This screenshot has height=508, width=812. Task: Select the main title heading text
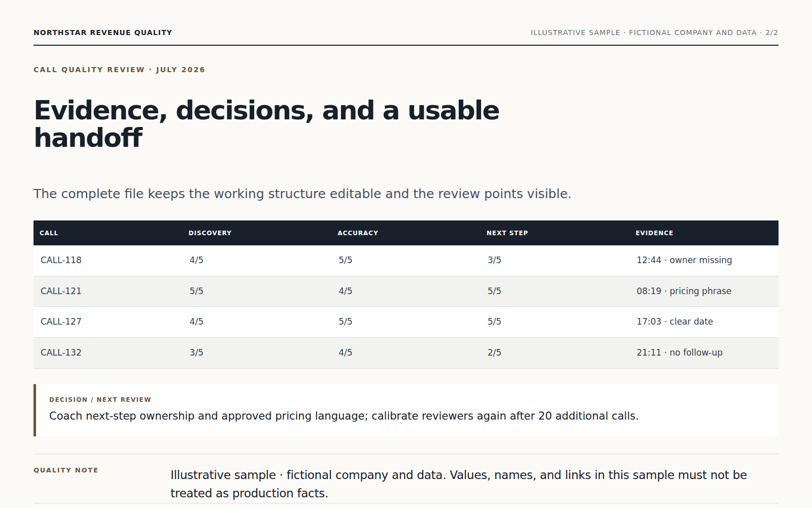point(266,124)
